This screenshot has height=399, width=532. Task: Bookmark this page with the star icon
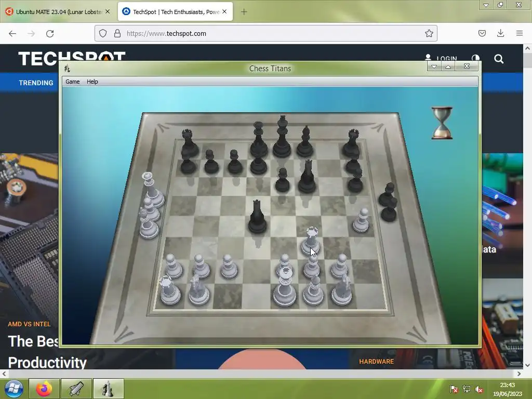click(x=429, y=33)
